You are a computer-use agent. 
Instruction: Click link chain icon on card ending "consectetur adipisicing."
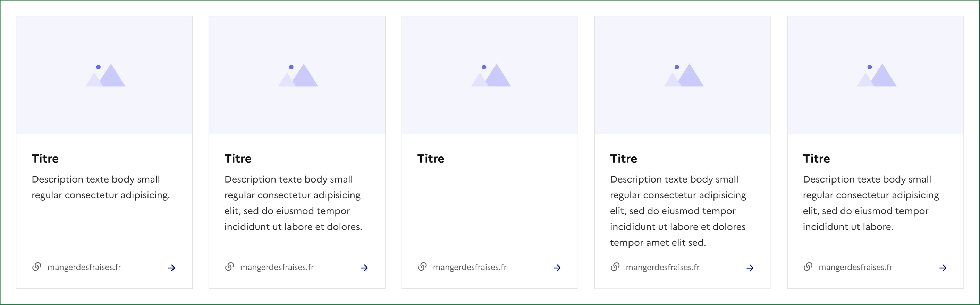point(36,267)
